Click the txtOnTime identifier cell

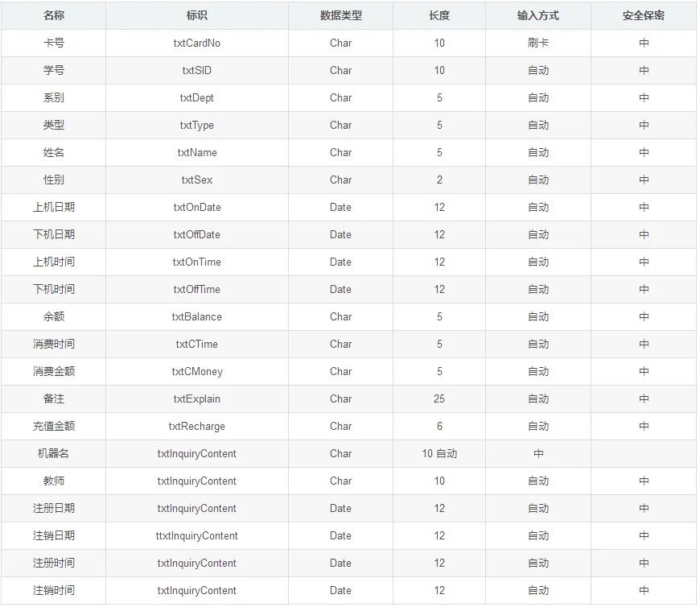pos(197,262)
